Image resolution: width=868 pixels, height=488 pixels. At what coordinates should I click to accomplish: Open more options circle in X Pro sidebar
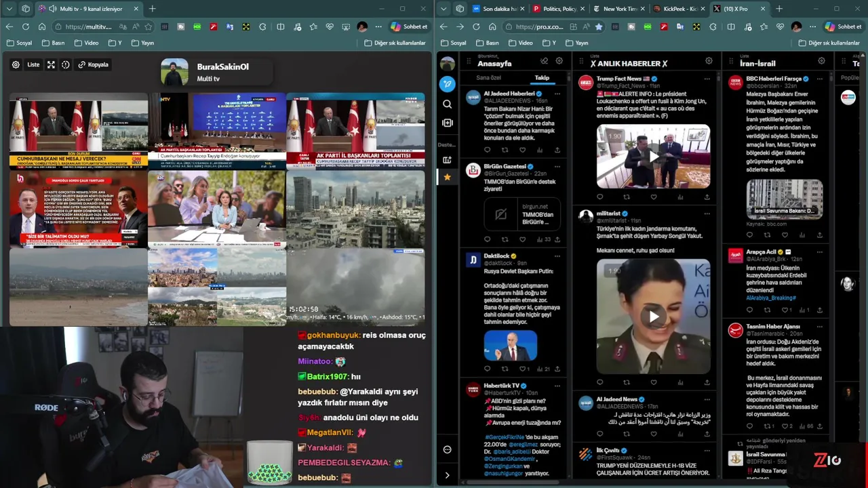coord(447,449)
